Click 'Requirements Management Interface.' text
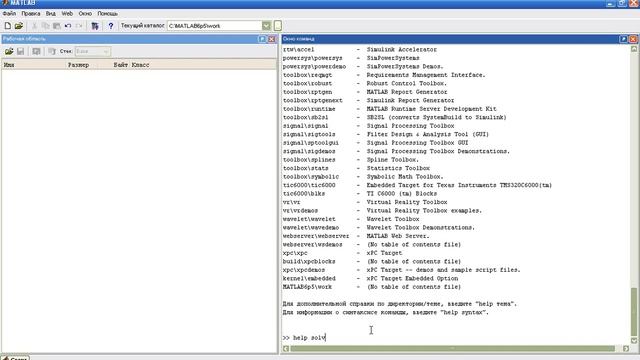Image resolution: width=640 pixels, height=360 pixels. (x=426, y=75)
